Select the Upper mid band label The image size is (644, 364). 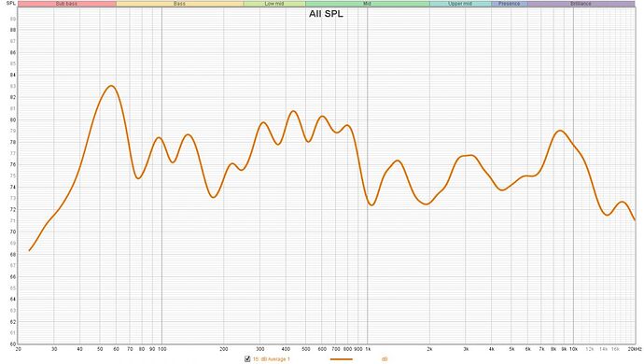click(x=460, y=4)
